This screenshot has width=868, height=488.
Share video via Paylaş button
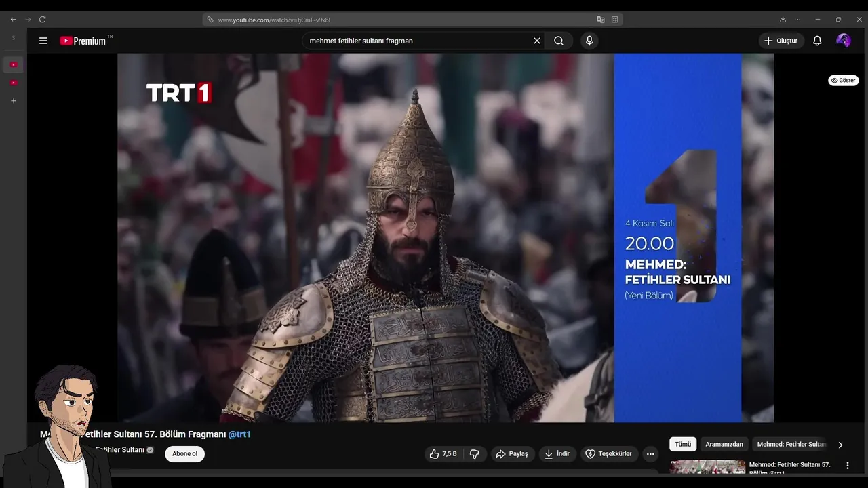click(x=512, y=454)
